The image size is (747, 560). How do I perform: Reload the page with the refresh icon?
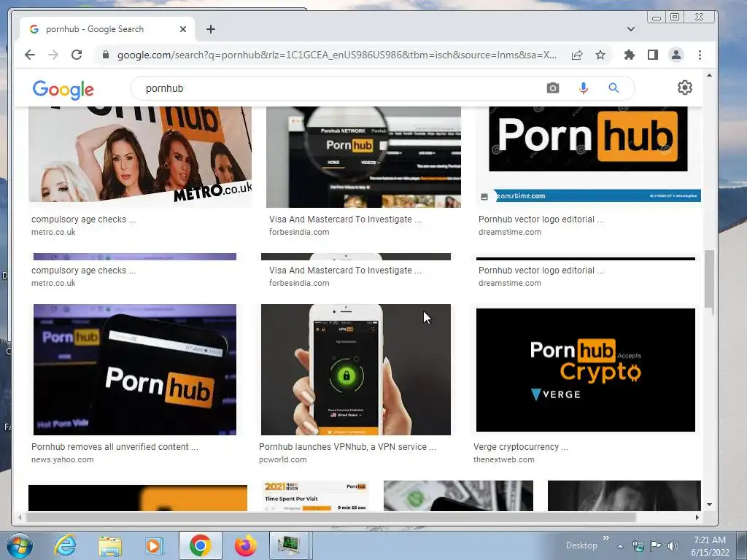[x=77, y=55]
